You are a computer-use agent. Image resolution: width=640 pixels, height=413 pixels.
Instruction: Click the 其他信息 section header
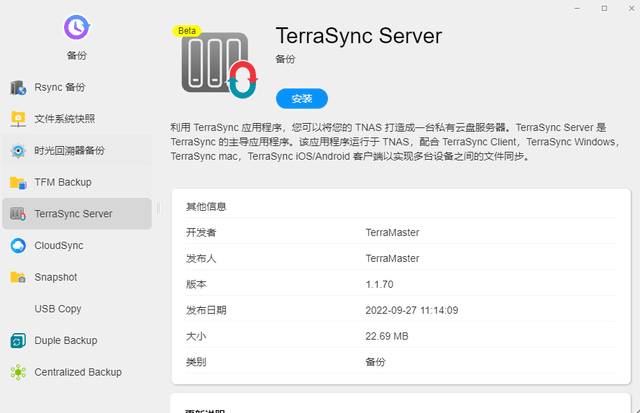(206, 206)
